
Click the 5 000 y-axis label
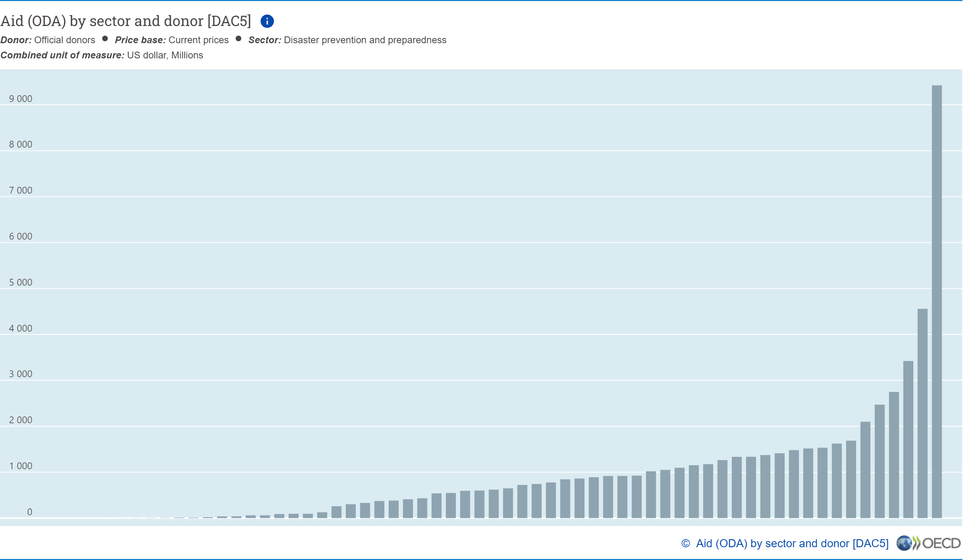point(21,282)
